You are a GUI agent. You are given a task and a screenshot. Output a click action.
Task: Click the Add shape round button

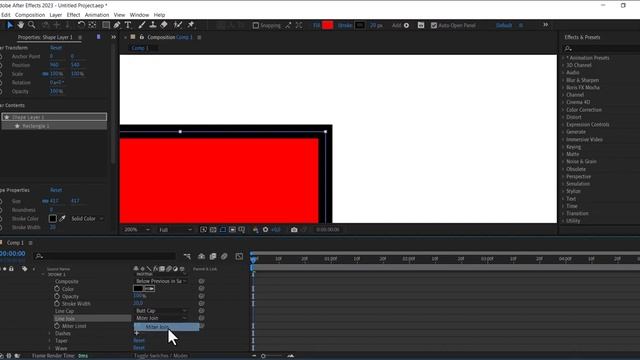407,25
